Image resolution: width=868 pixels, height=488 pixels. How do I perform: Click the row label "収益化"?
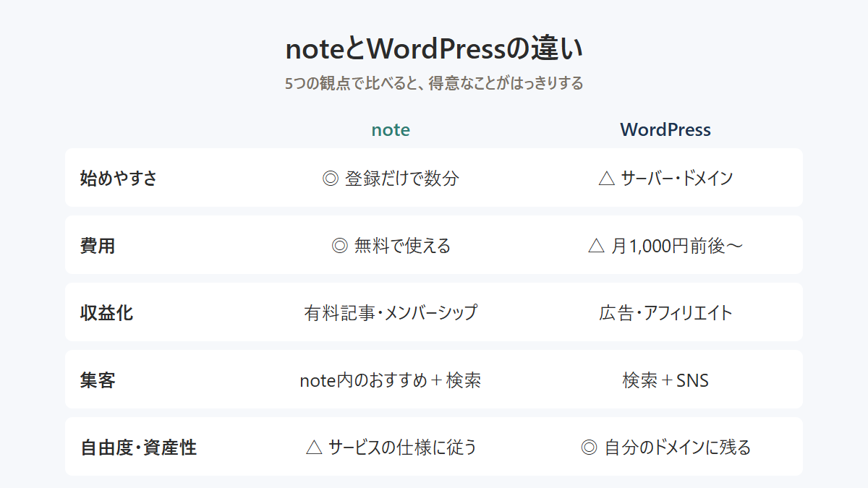pos(106,312)
